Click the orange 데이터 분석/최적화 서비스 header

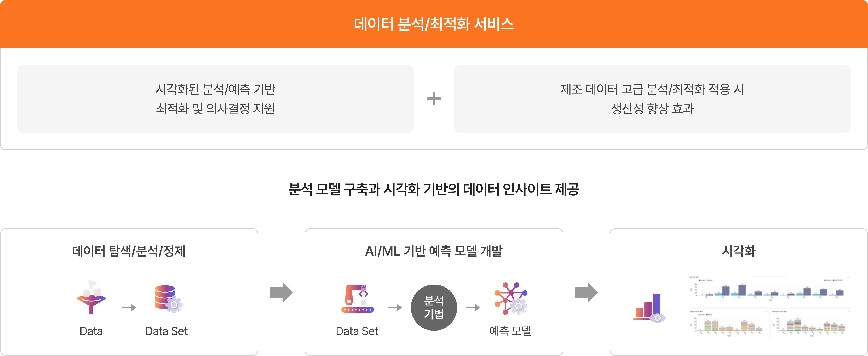434,24
